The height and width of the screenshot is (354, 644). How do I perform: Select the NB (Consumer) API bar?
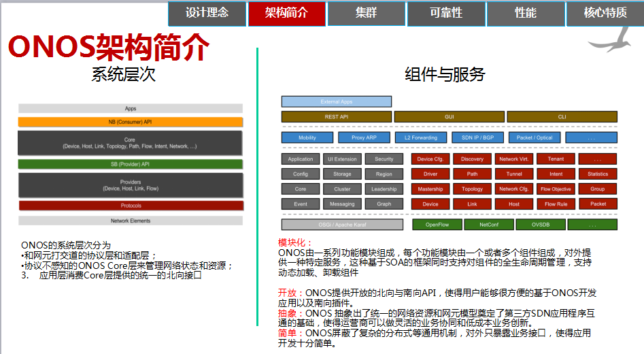(131, 122)
